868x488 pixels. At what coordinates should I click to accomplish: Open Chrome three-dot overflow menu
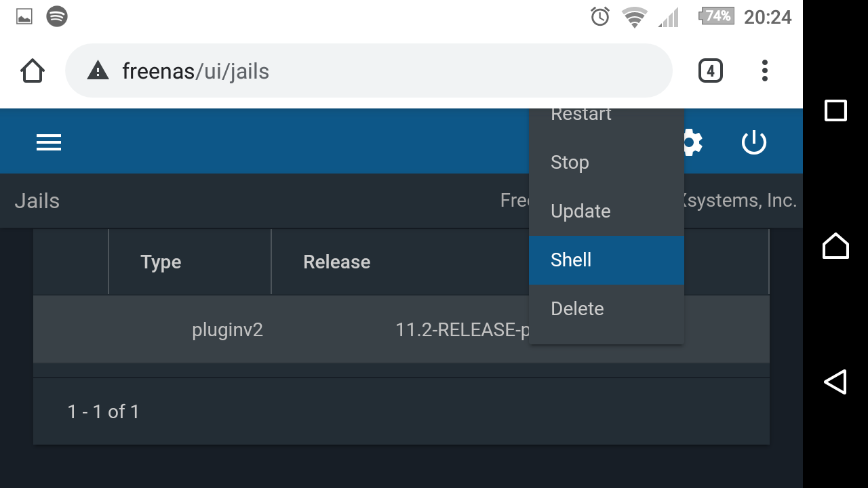765,70
